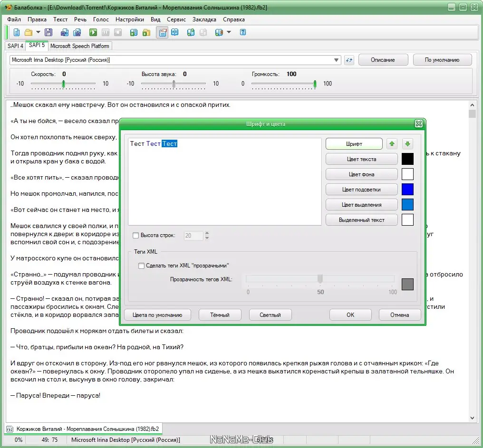This screenshot has width=483, height=448.
Task: Click the Save floppy disk icon
Action: point(48,32)
